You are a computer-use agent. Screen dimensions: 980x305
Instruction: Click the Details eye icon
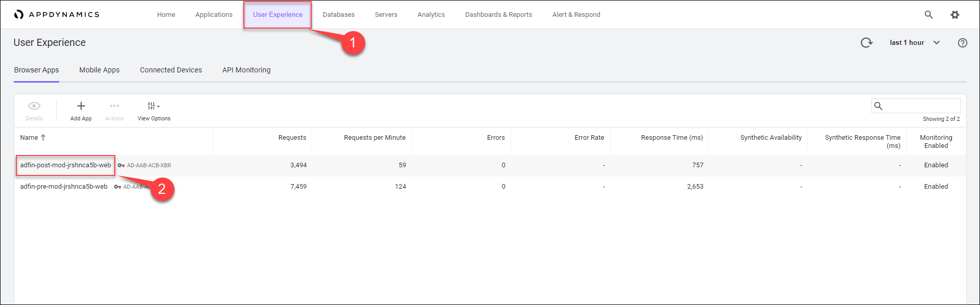[x=34, y=106]
